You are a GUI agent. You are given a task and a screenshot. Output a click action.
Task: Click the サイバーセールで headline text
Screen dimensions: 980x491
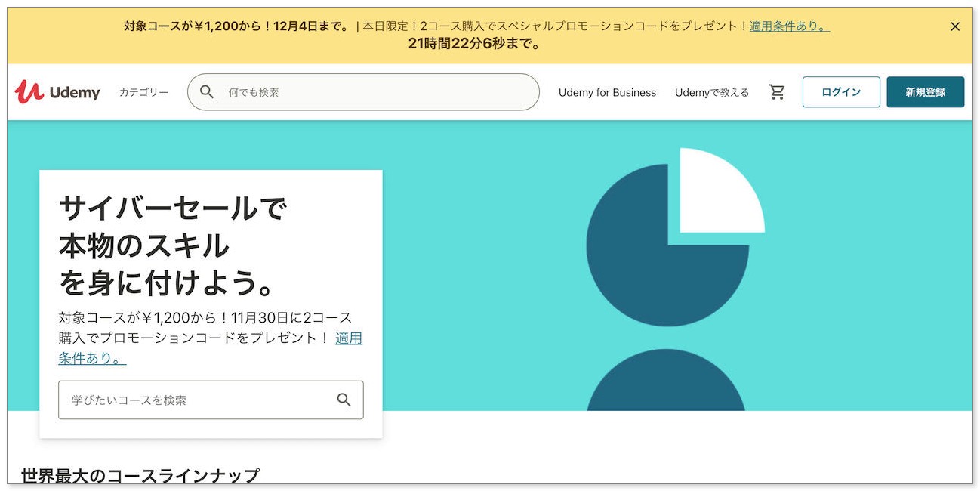tap(173, 207)
